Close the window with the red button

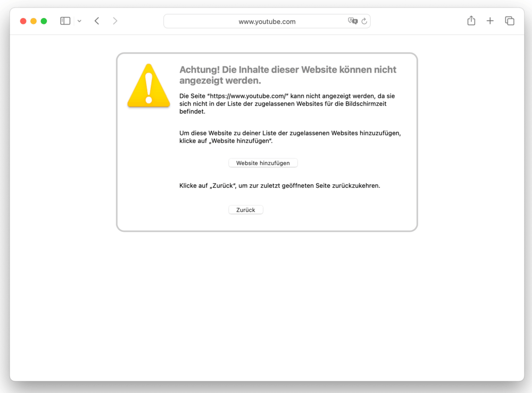(23, 21)
